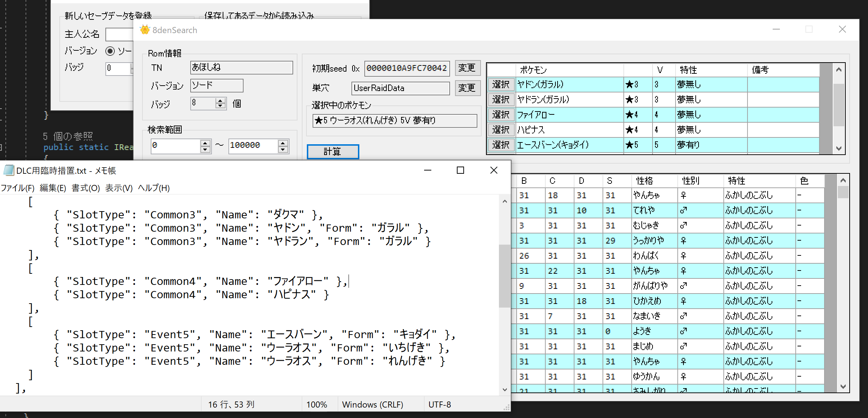Image resolution: width=868 pixels, height=418 pixels.
Task: Click the バージョン field showing ソード
Action: (217, 86)
